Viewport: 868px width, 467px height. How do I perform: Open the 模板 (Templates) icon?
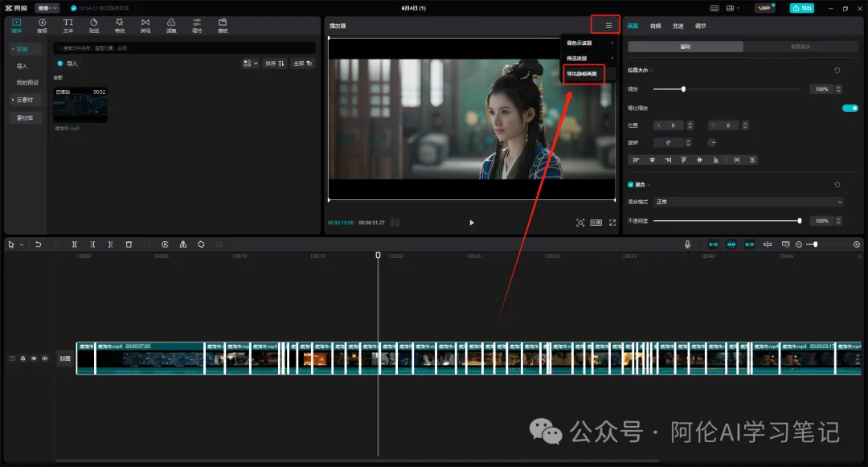[223, 26]
